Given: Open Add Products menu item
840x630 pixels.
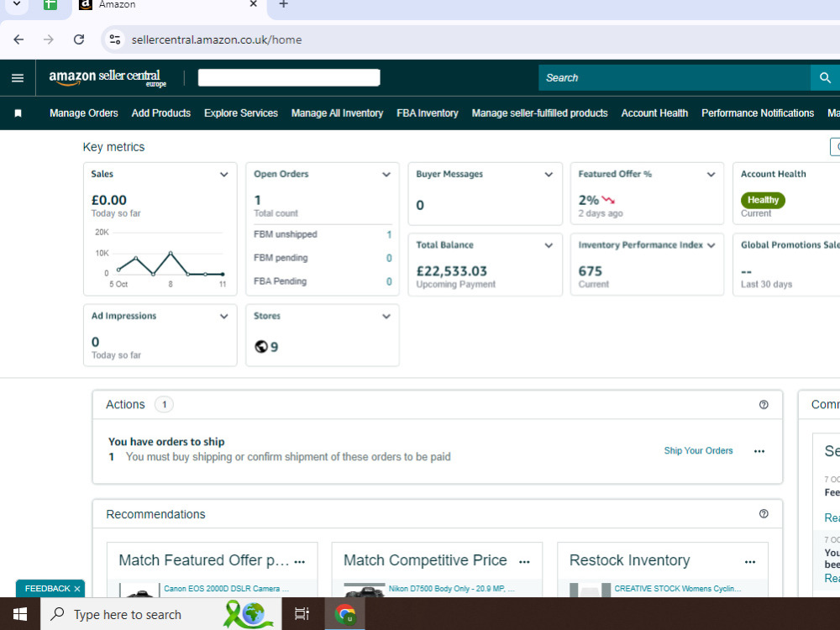Looking at the screenshot, I should pos(161,113).
